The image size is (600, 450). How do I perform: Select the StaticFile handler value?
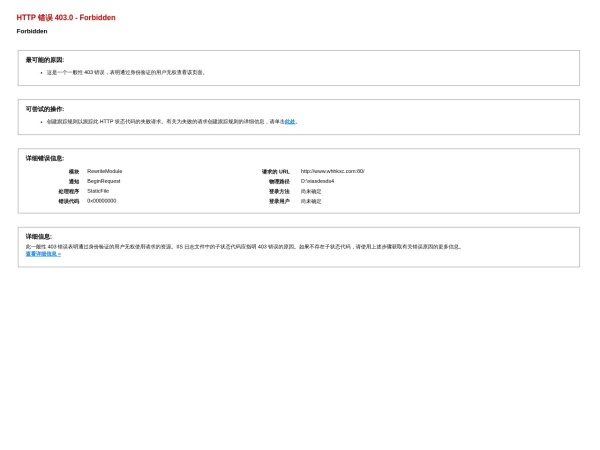click(x=98, y=191)
